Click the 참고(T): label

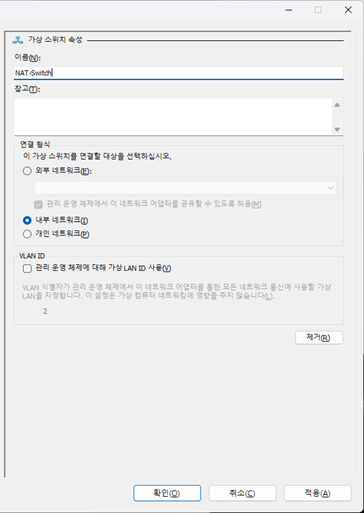click(x=27, y=89)
